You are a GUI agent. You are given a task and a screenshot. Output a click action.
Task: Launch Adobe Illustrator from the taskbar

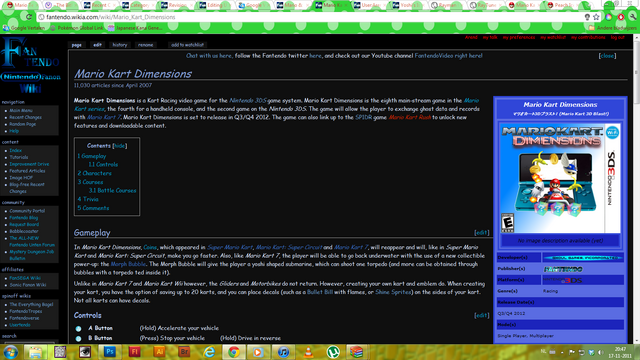[x=159, y=352]
